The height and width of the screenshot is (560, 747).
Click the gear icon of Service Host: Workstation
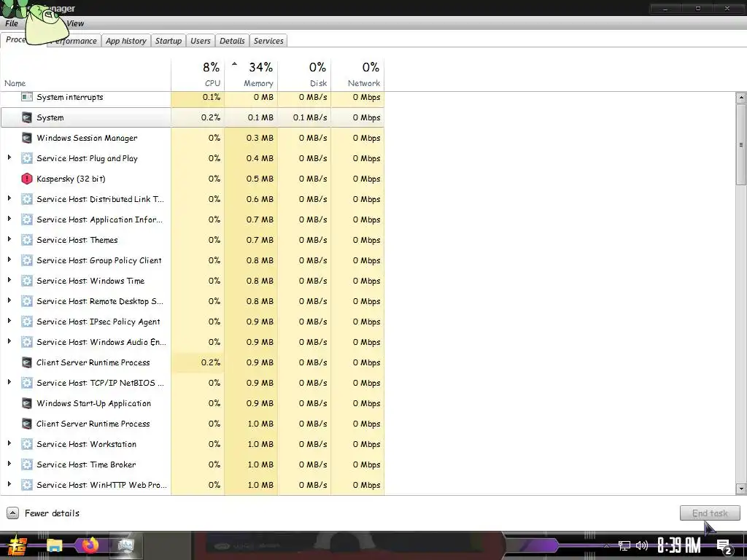(27, 444)
